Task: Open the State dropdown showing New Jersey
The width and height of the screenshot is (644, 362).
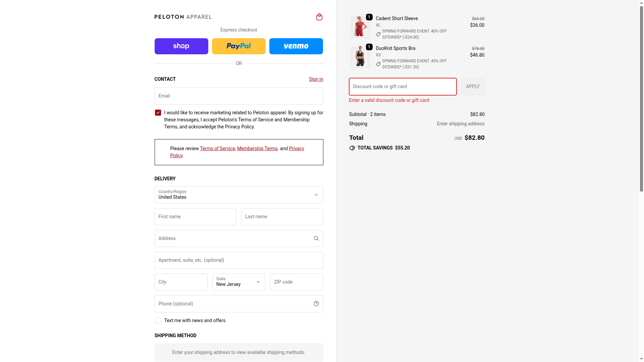Action: click(238, 282)
